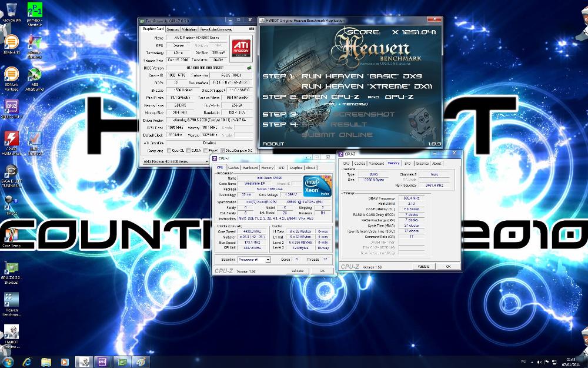Image resolution: width=588 pixels, height=368 pixels.
Task: Click the Windows Start orb
Action: tap(8, 362)
